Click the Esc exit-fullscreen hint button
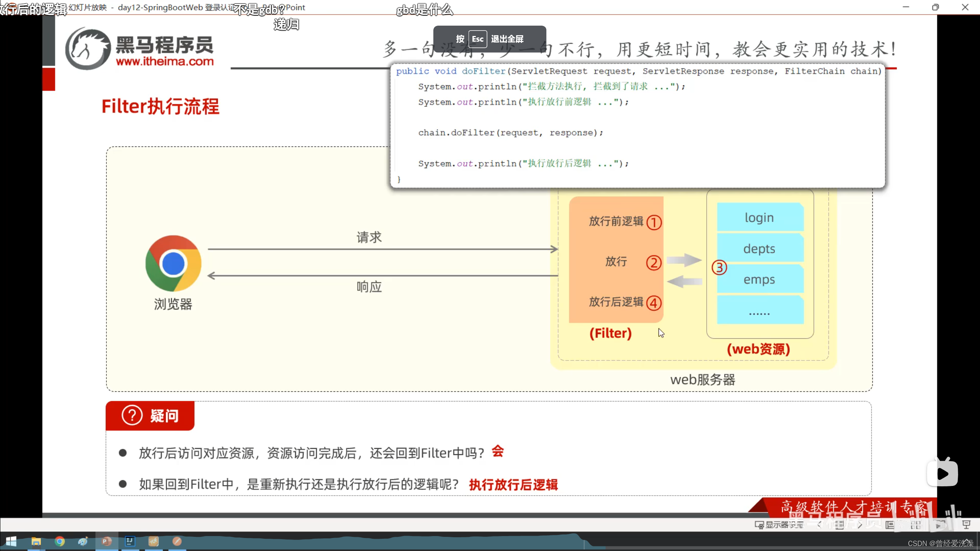The image size is (980, 551). click(477, 39)
